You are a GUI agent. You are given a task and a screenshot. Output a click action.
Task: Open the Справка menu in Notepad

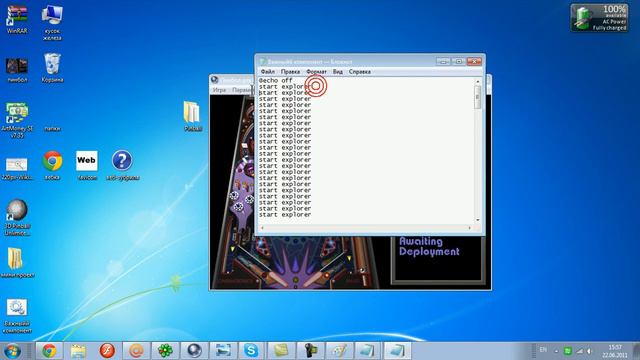[360, 71]
